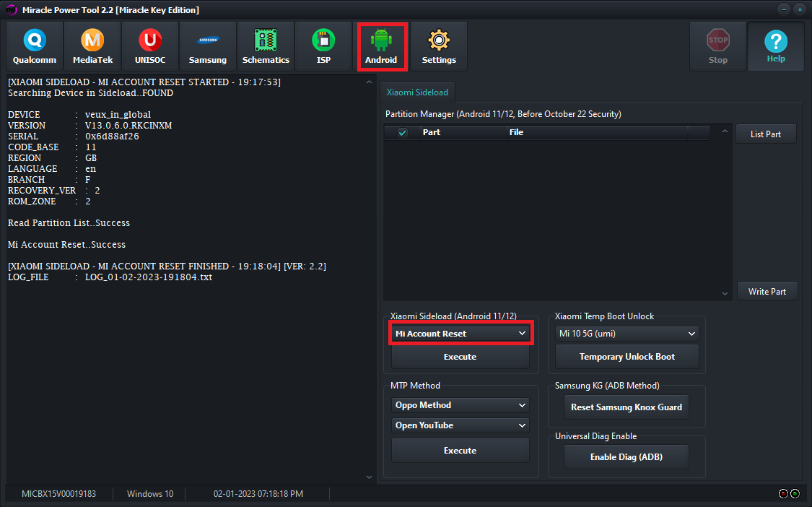Expand the Mi Account Reset dropdown

[x=460, y=334]
